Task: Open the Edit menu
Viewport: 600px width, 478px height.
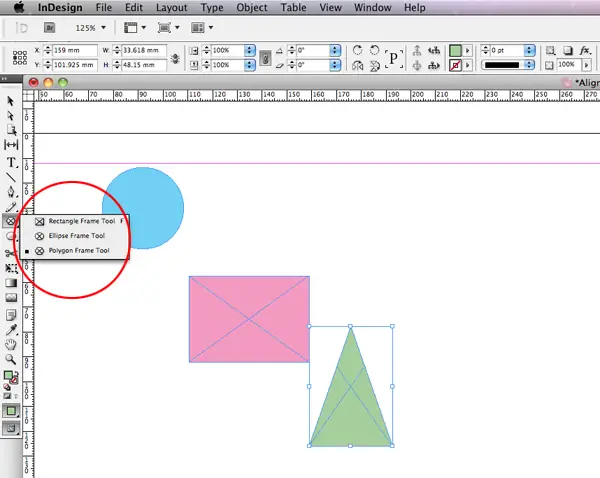Action: point(134,8)
